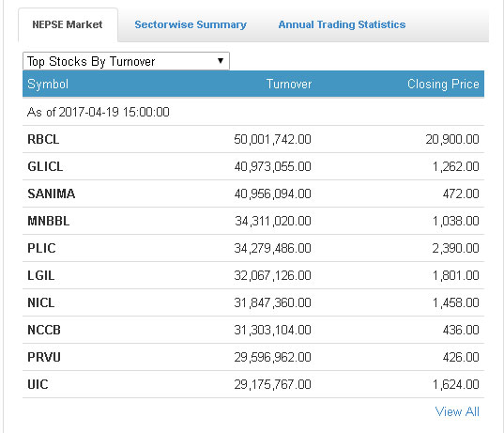Screen dimensions: 504x433
Task: Open the Annual Trading Statistics tab
Action: [x=342, y=24]
